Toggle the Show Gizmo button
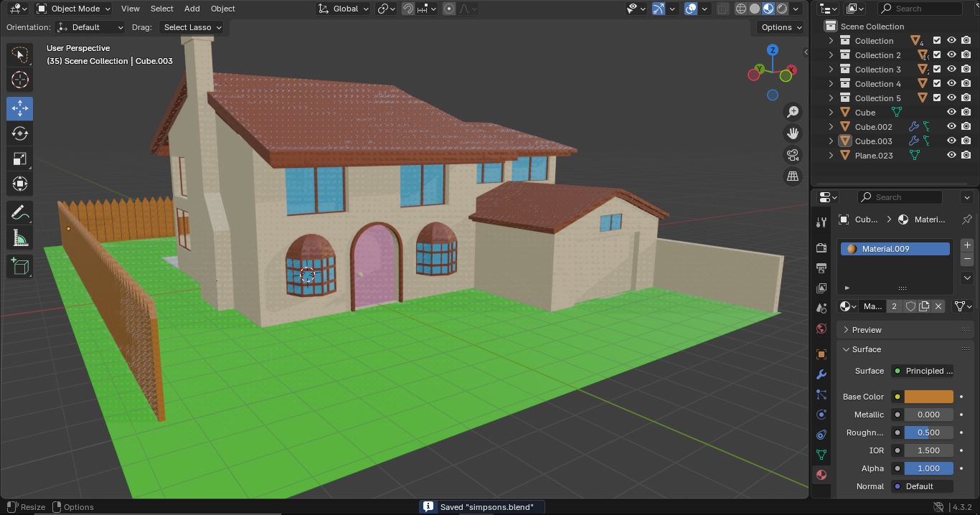 [x=659, y=9]
